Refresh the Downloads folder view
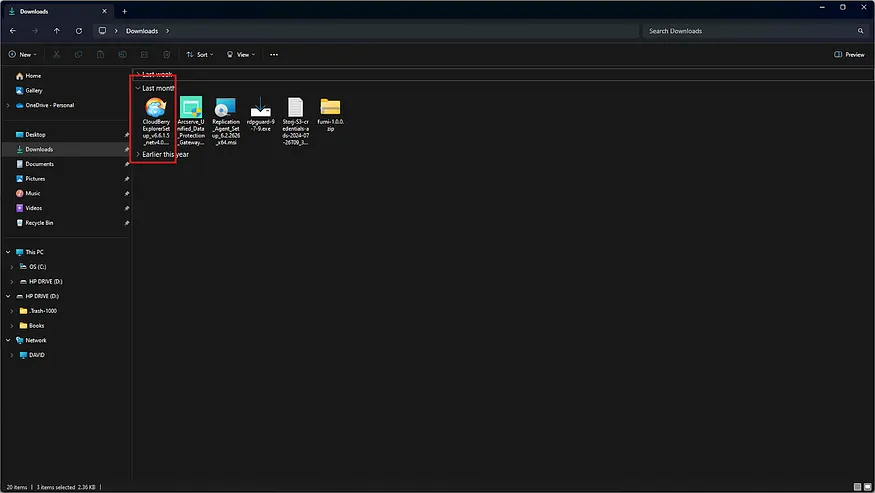The image size is (875, 493). click(79, 31)
